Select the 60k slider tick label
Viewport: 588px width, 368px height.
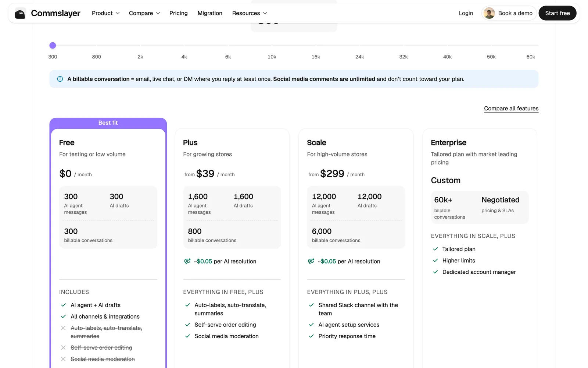531,57
